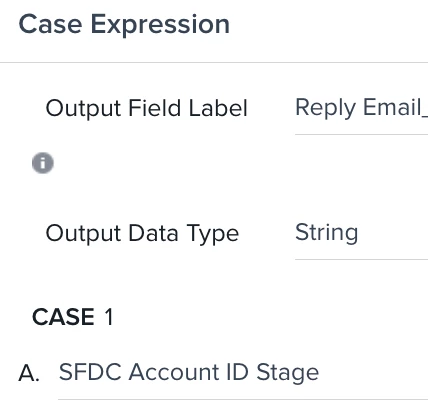Click the word CASE in bold
The image size is (428, 410).
tap(63, 317)
